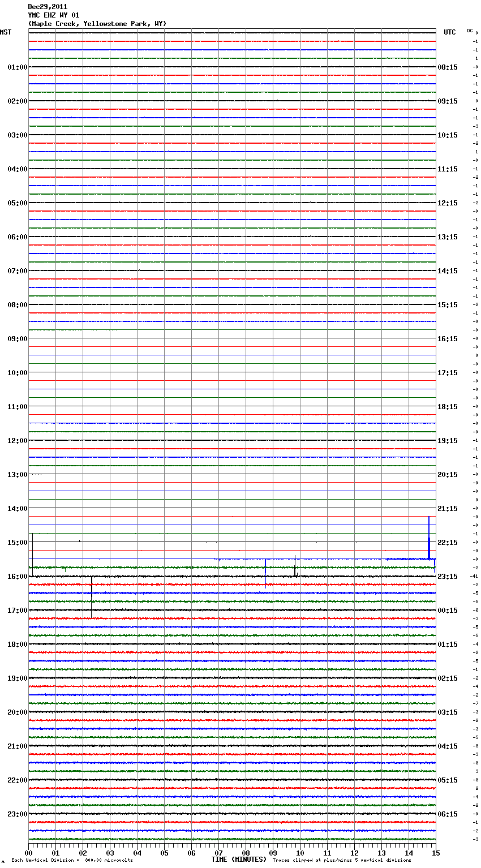
Task: Select the "15:00" MST hour label
Action: [18, 543]
